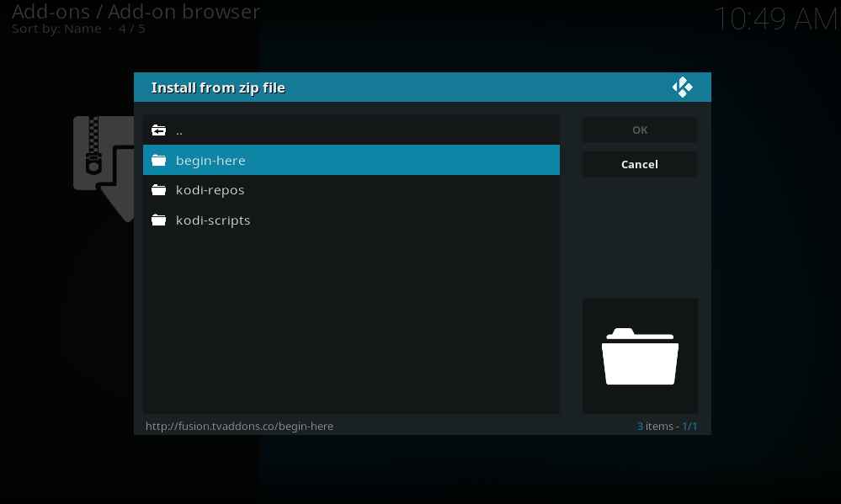This screenshot has width=841, height=504.
Task: Click the 'Sort by: Name' label
Action: 56,29
